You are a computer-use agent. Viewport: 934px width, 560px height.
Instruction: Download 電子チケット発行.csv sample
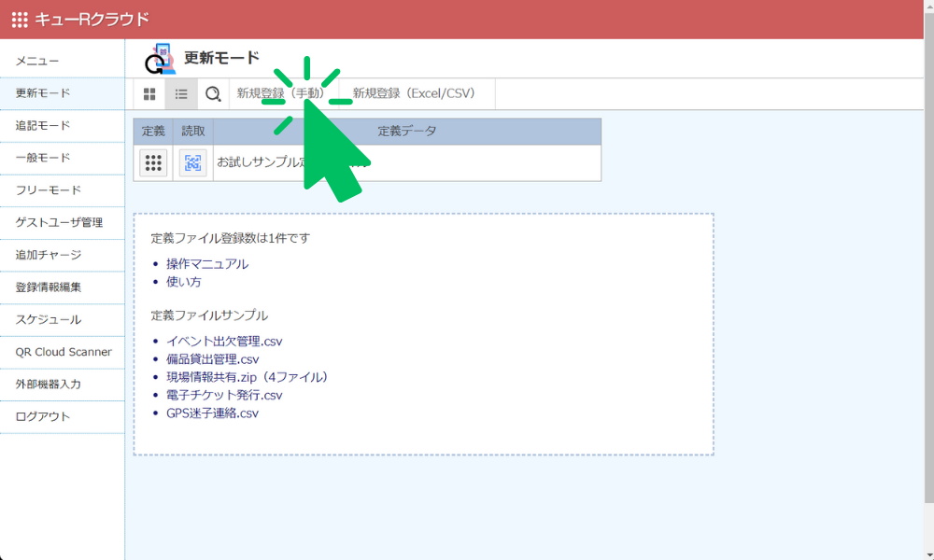click(224, 395)
